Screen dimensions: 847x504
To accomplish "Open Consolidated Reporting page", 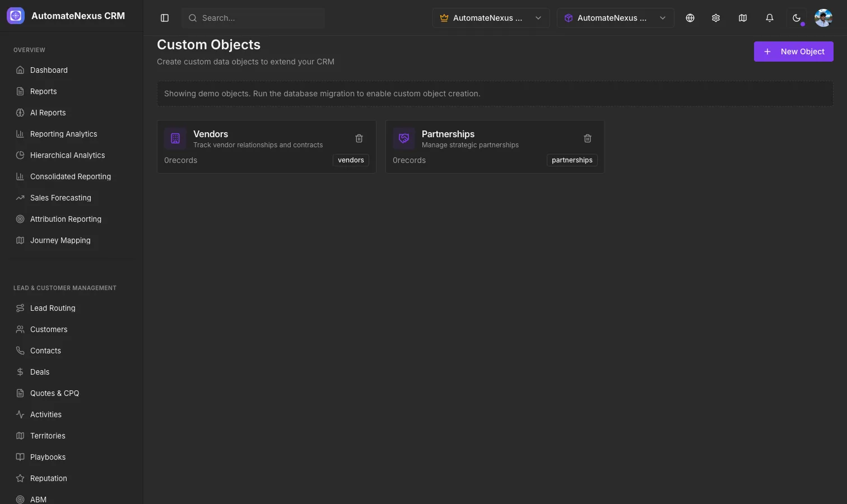I will click(x=72, y=176).
